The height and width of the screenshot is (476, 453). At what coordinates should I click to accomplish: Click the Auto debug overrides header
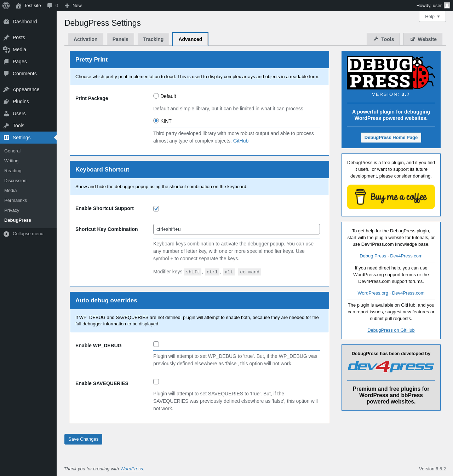[x=199, y=301]
